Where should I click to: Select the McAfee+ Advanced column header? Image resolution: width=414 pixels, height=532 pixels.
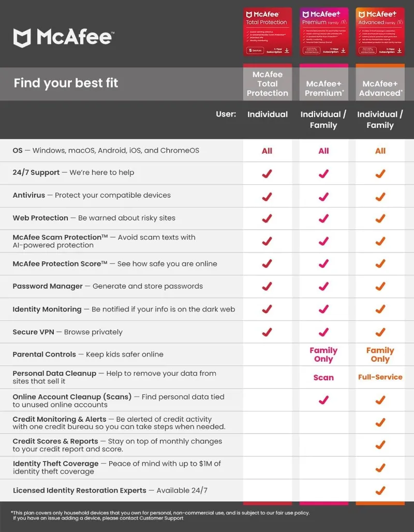(x=380, y=88)
